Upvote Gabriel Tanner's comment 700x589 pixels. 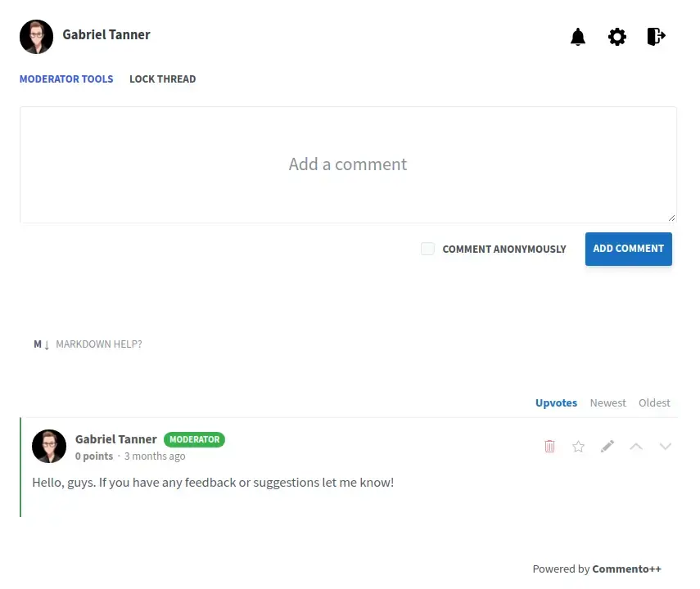coord(636,446)
